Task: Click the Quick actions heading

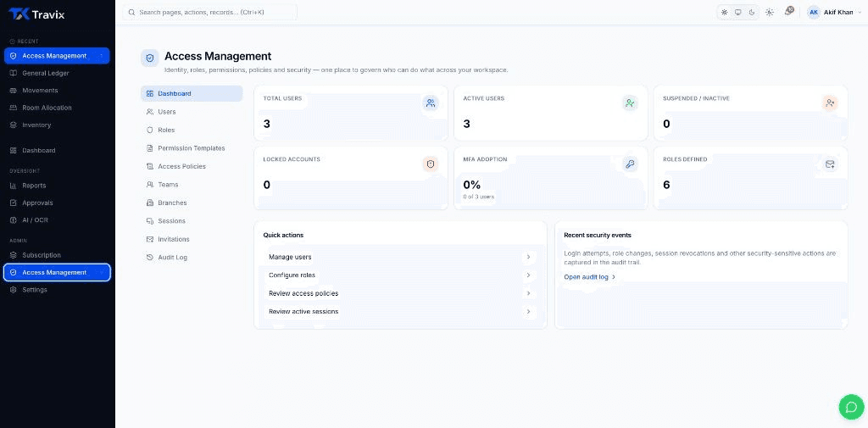Action: pyautogui.click(x=283, y=236)
